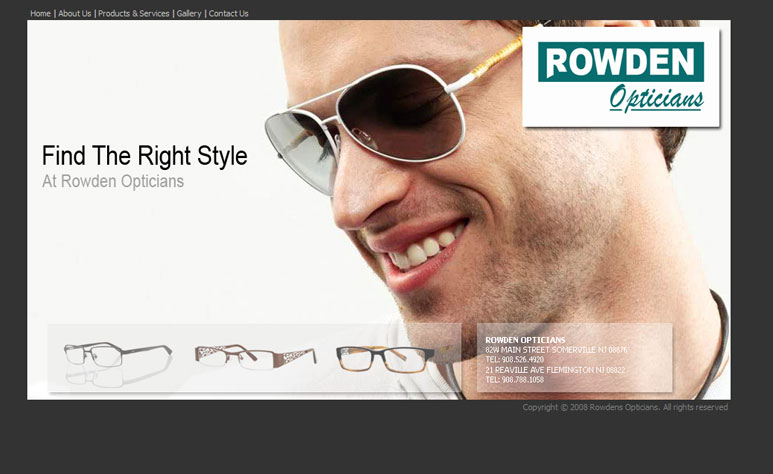Click the green ROWDEN block in logo

pos(620,62)
